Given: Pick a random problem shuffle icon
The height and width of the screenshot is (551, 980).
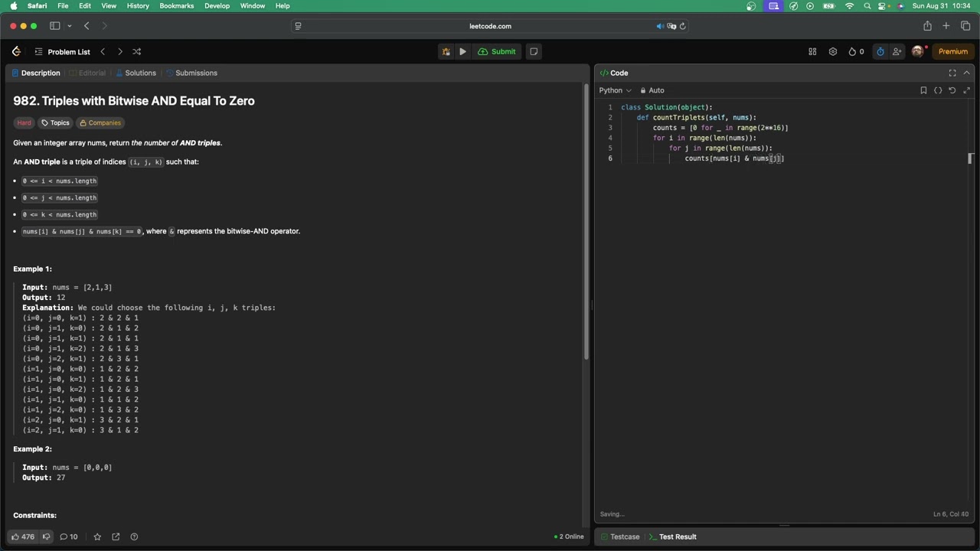Looking at the screenshot, I should (x=136, y=51).
